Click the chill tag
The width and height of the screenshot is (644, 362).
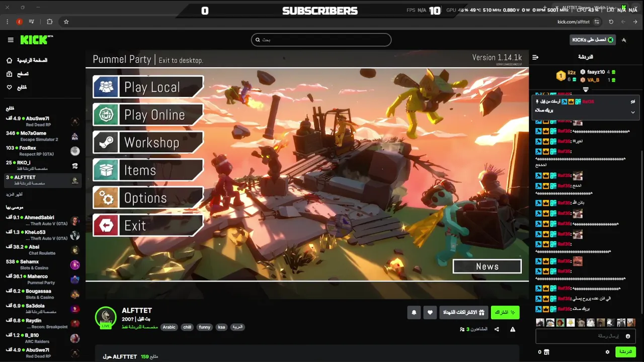[x=187, y=327]
